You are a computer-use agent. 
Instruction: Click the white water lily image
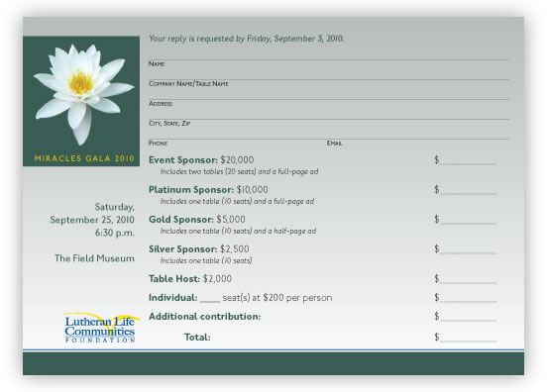point(83,93)
